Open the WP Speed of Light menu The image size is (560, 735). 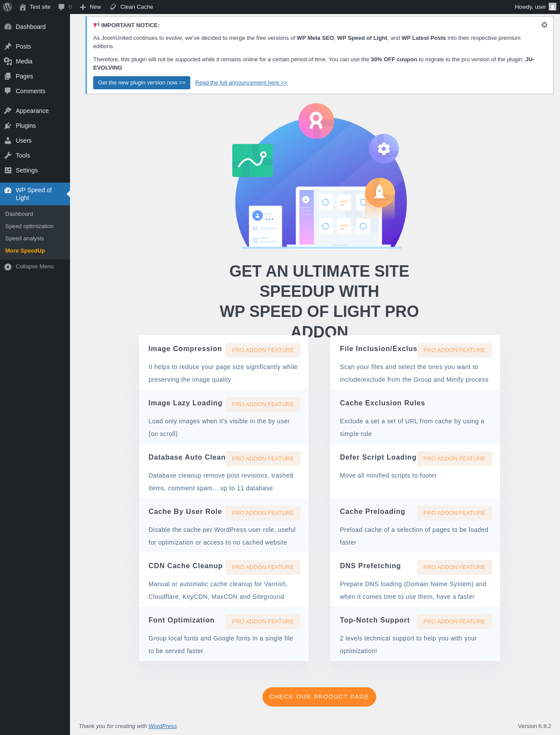(35, 194)
